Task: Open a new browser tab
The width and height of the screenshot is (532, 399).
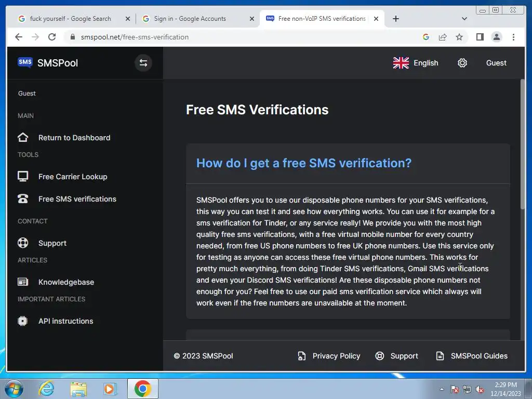Action: pyautogui.click(x=395, y=19)
